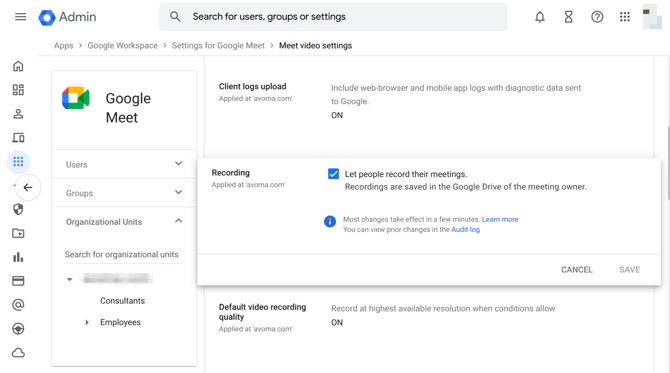This screenshot has width=670, height=373.
Task: Click the SAVE button
Action: pos(629,270)
